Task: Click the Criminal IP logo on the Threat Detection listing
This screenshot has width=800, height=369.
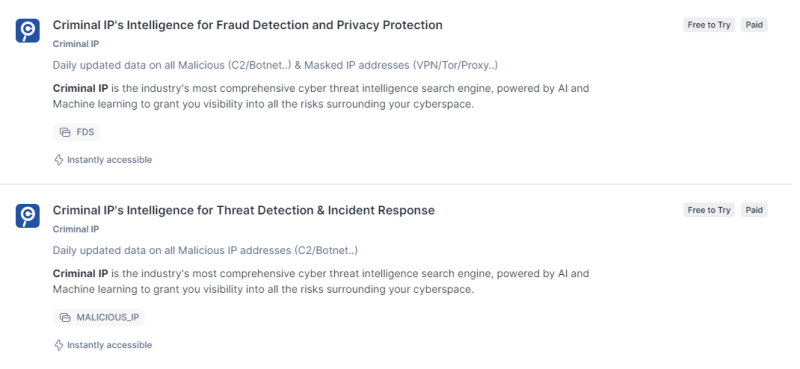Action: click(x=28, y=216)
